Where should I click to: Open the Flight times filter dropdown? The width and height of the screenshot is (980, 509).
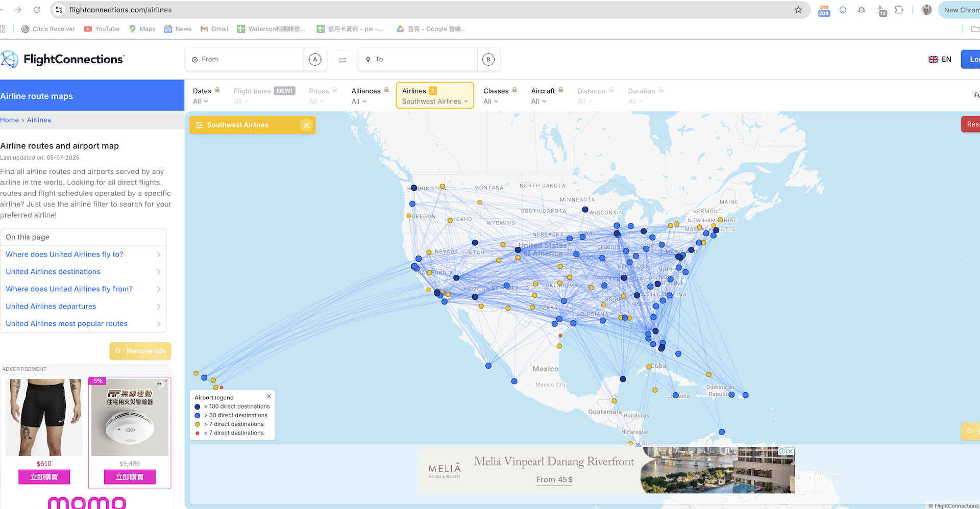pyautogui.click(x=264, y=95)
